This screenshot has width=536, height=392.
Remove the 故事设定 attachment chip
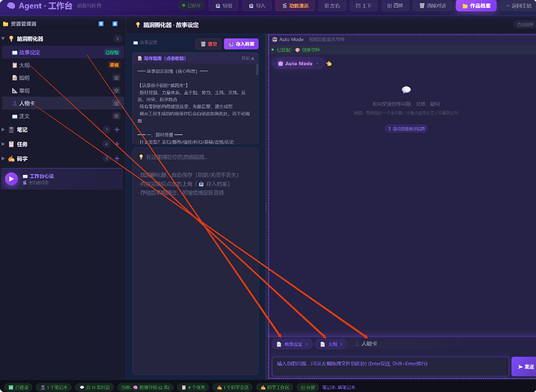(306, 344)
